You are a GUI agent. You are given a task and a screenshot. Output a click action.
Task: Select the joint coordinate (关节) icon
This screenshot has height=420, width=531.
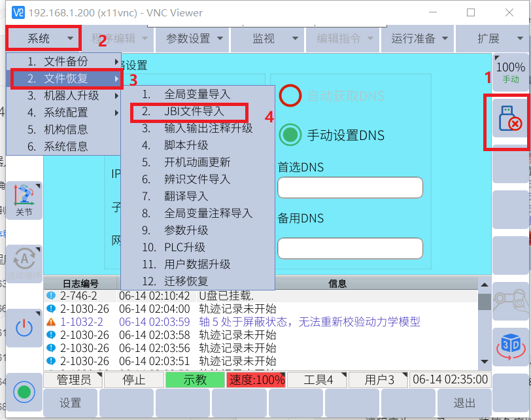(24, 200)
